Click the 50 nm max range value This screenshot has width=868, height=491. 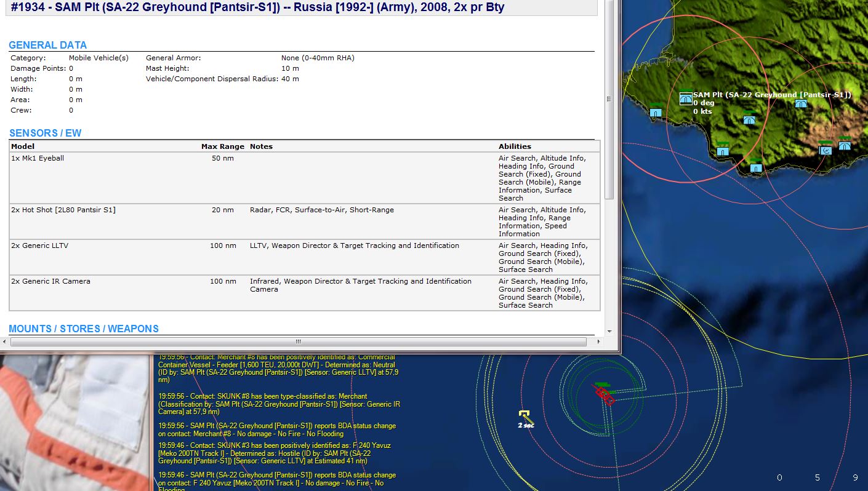click(224, 158)
